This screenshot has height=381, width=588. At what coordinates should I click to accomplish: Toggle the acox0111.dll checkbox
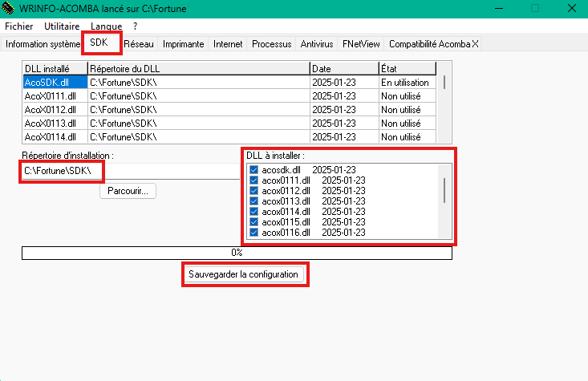pyautogui.click(x=253, y=180)
